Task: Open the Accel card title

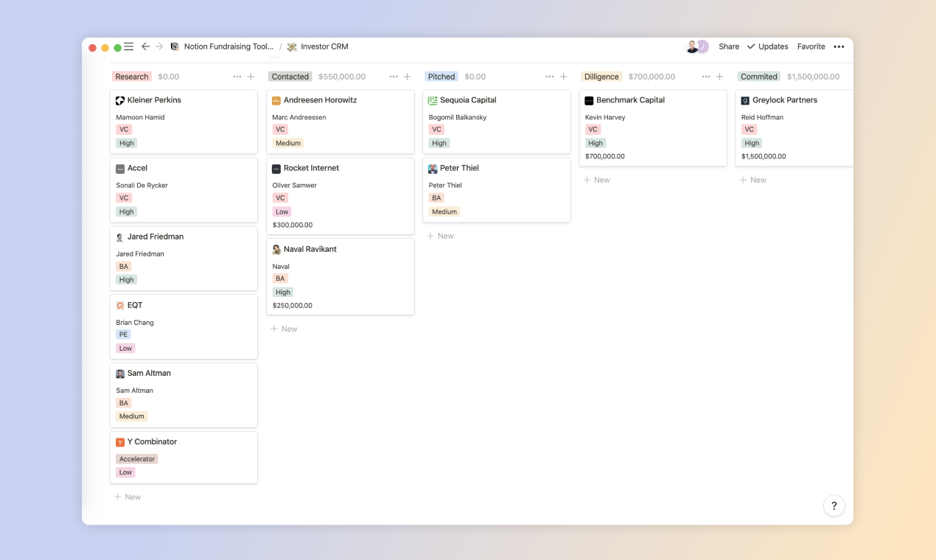Action: [x=137, y=169]
